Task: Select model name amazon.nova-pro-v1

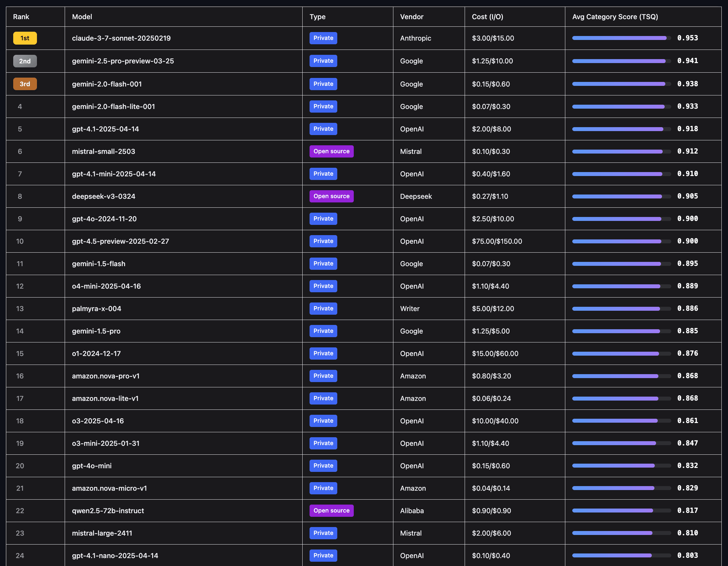Action: (106, 376)
